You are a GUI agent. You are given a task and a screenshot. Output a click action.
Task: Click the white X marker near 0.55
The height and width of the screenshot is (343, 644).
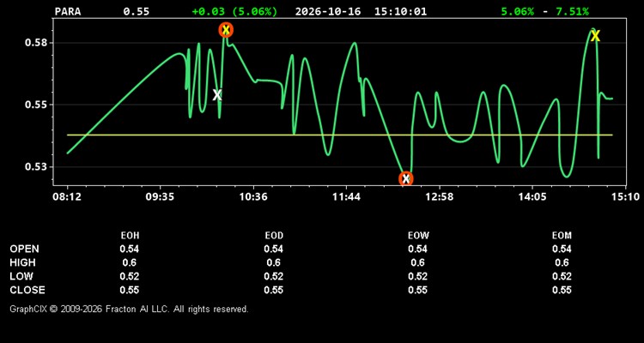click(x=217, y=95)
